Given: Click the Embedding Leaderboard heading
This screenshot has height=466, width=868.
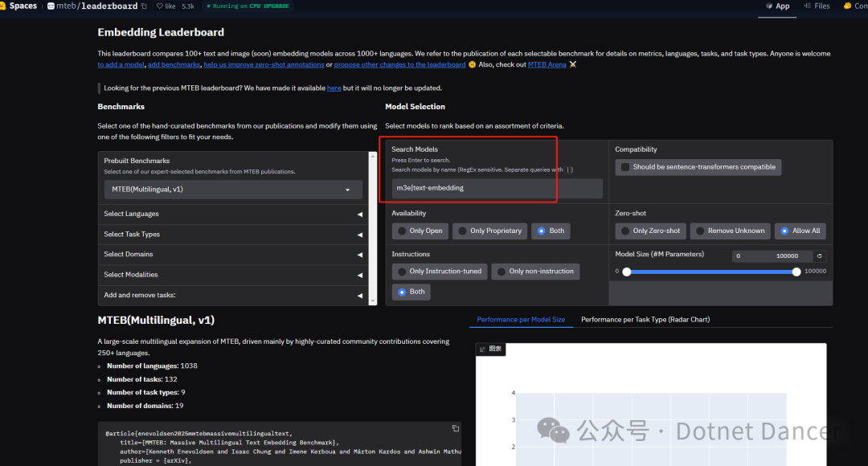Looking at the screenshot, I should (x=161, y=32).
